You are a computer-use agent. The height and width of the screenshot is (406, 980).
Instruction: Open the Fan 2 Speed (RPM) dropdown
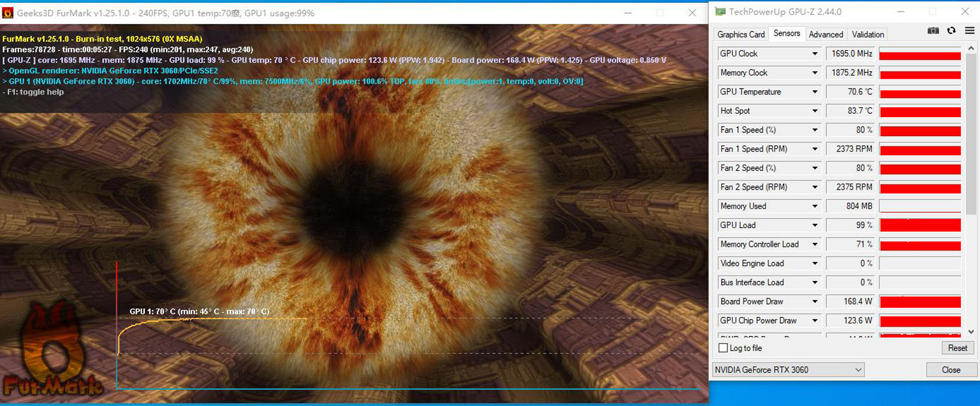[815, 187]
